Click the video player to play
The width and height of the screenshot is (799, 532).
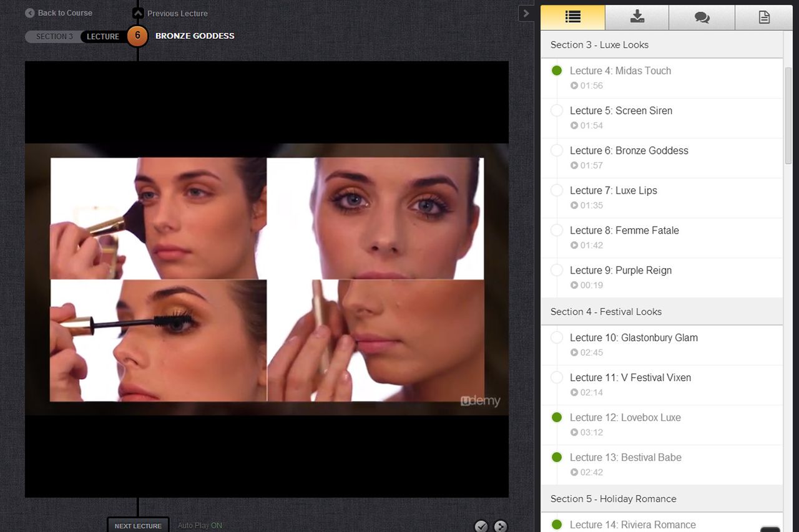click(x=267, y=279)
